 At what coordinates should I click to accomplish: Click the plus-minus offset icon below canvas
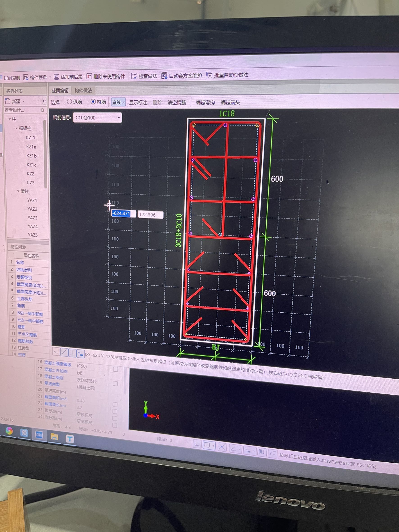(x=80, y=354)
